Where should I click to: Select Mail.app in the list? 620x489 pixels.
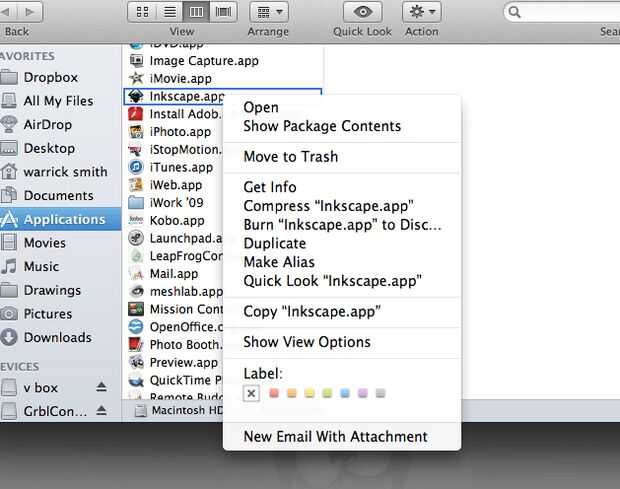(174, 274)
